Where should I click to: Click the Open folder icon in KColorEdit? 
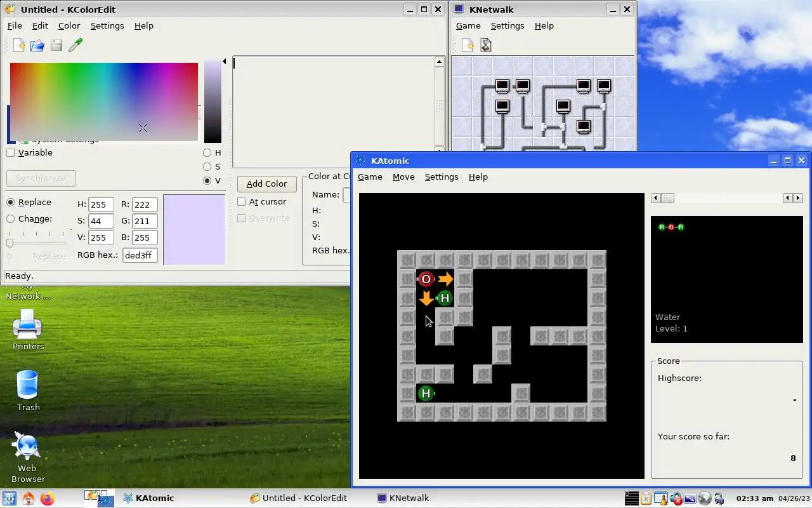(x=37, y=45)
